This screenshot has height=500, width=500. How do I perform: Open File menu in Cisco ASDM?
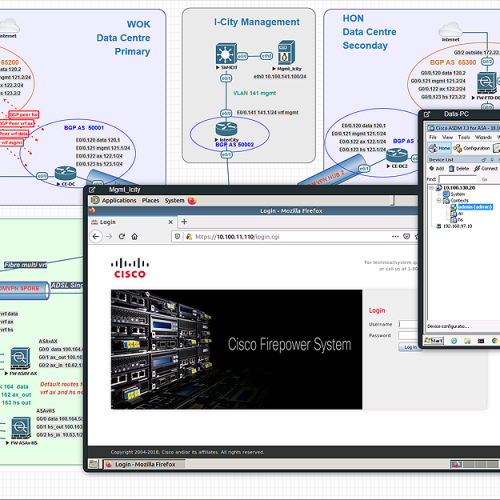click(x=433, y=137)
